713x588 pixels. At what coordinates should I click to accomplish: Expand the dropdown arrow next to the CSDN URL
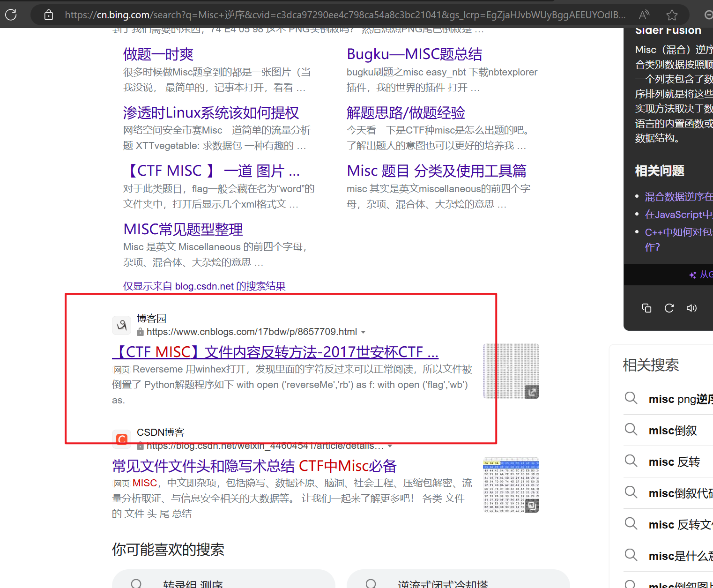[x=390, y=446]
